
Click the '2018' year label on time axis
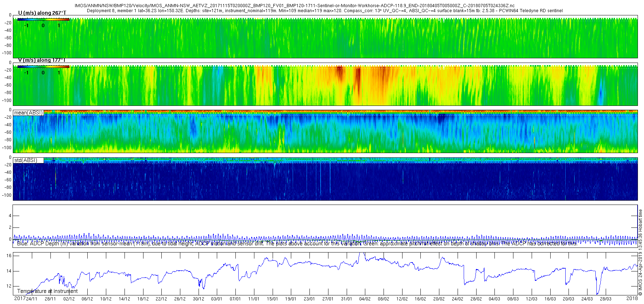click(x=632, y=299)
